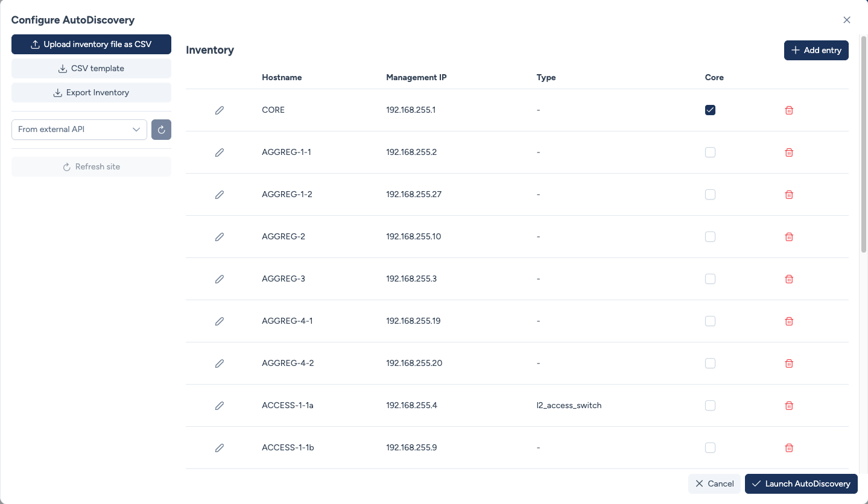Delete the AGGREG-4-2 inventory entry
The image size is (868, 504).
[x=789, y=364]
